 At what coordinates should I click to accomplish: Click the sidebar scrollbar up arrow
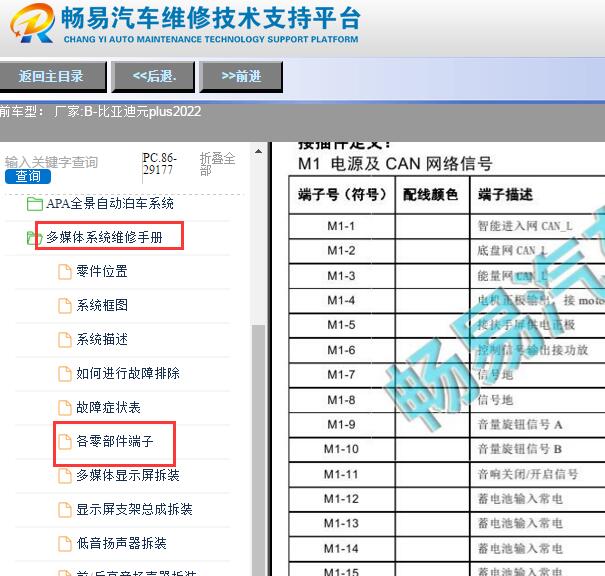[259, 152]
